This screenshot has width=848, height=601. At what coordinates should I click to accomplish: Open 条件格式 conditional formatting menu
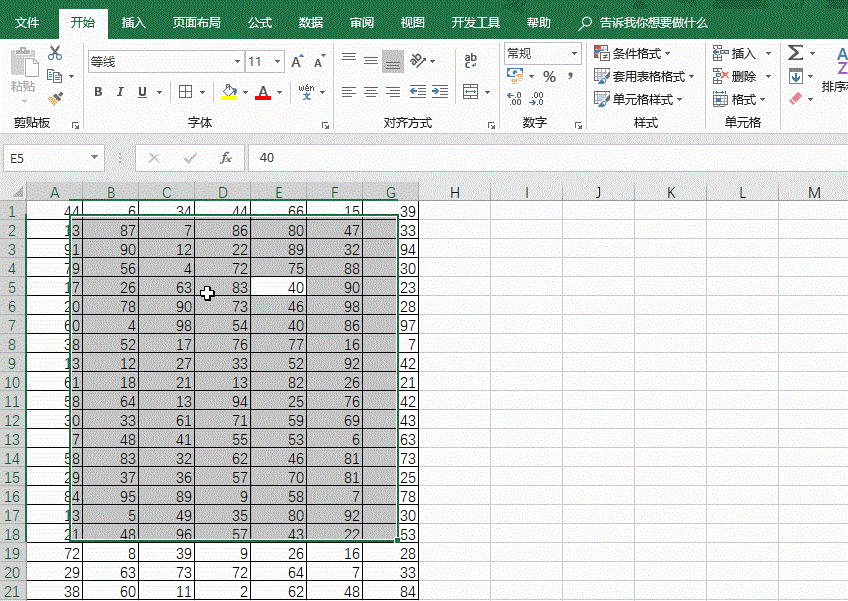[x=632, y=53]
